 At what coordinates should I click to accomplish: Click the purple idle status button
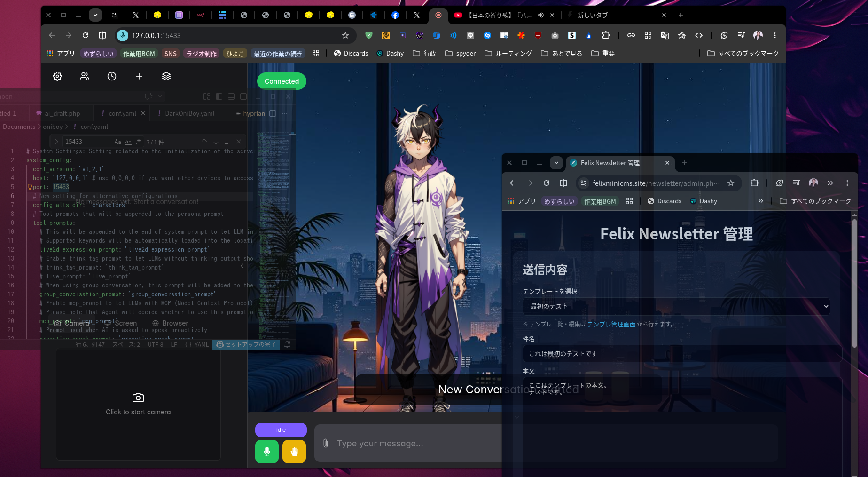point(281,430)
